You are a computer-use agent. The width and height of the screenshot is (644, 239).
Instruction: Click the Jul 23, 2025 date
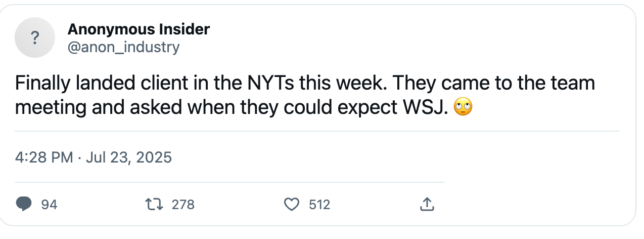[x=129, y=157]
